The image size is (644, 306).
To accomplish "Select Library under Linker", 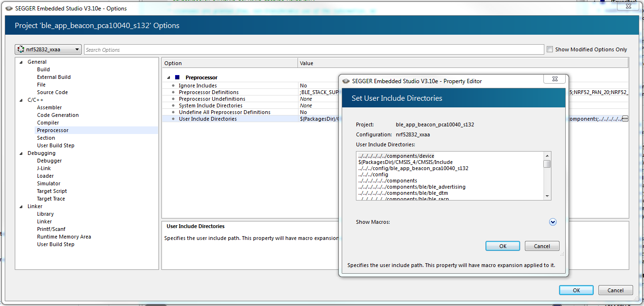I will pyautogui.click(x=46, y=214).
